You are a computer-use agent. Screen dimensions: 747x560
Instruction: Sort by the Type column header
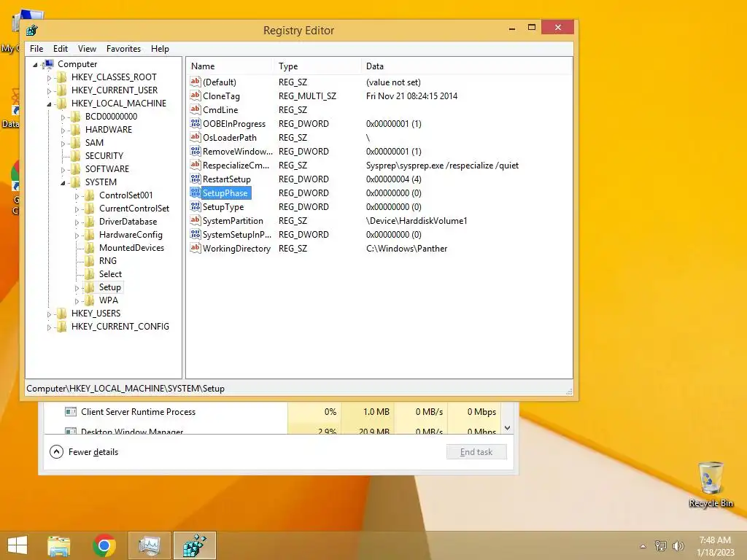pyautogui.click(x=317, y=66)
